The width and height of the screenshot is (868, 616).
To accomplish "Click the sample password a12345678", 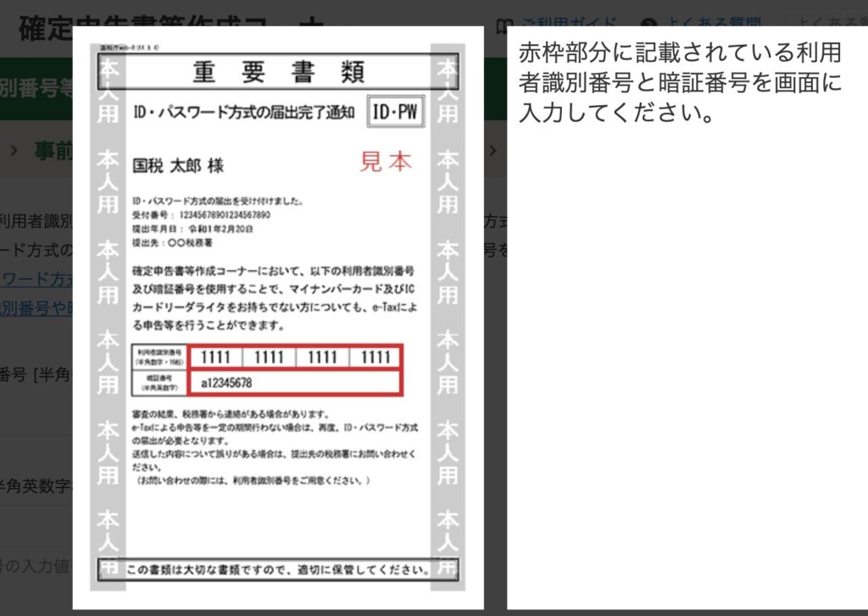I will tap(226, 383).
